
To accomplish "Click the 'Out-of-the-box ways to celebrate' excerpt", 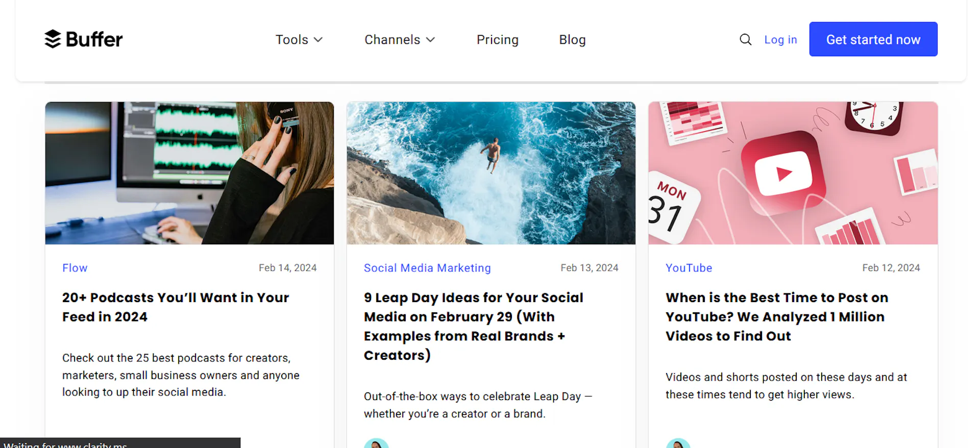I will (478, 405).
